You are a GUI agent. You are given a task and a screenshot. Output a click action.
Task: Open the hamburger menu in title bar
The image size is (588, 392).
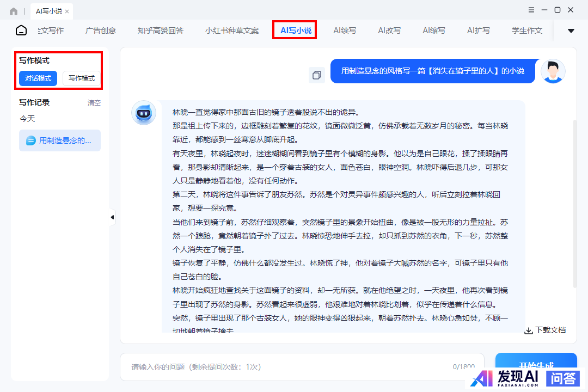tap(531, 10)
